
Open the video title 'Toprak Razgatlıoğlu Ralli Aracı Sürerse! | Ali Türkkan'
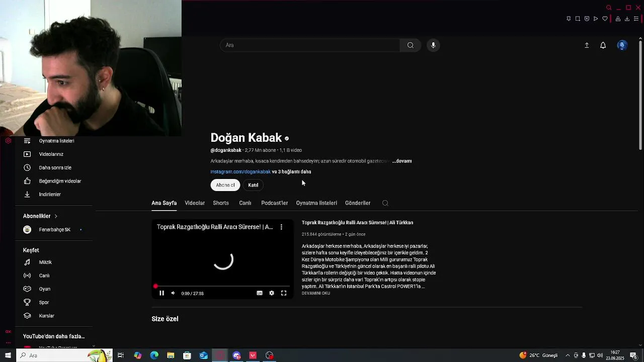(x=357, y=223)
